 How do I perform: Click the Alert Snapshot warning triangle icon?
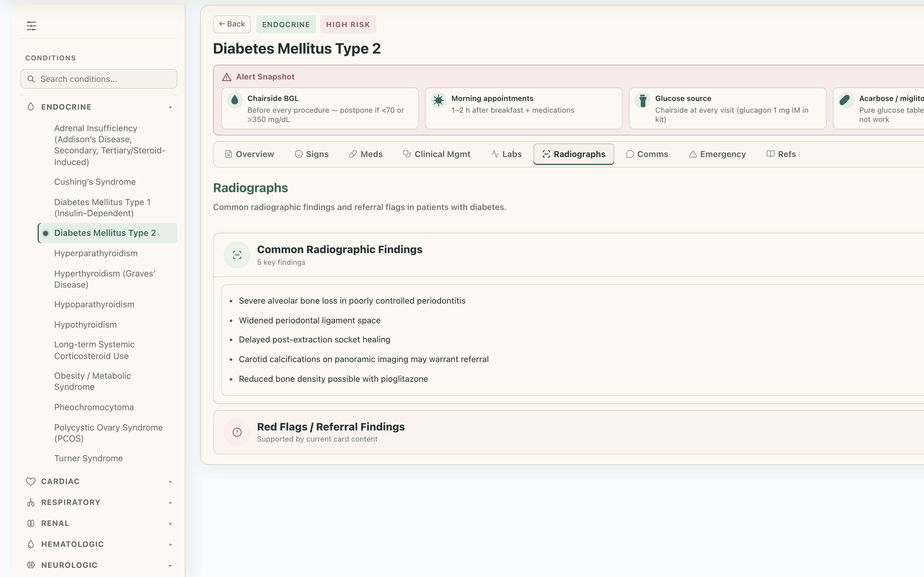point(227,77)
